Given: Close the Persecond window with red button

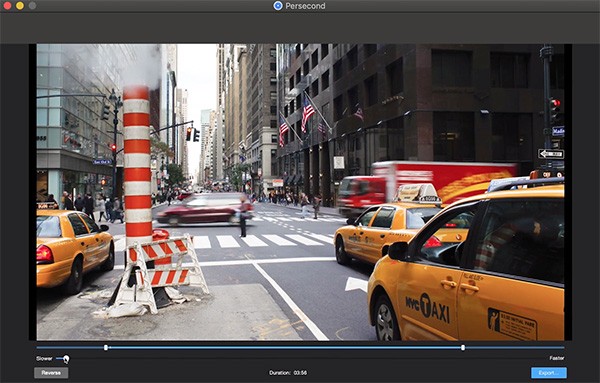Looking at the screenshot, I should [x=7, y=6].
